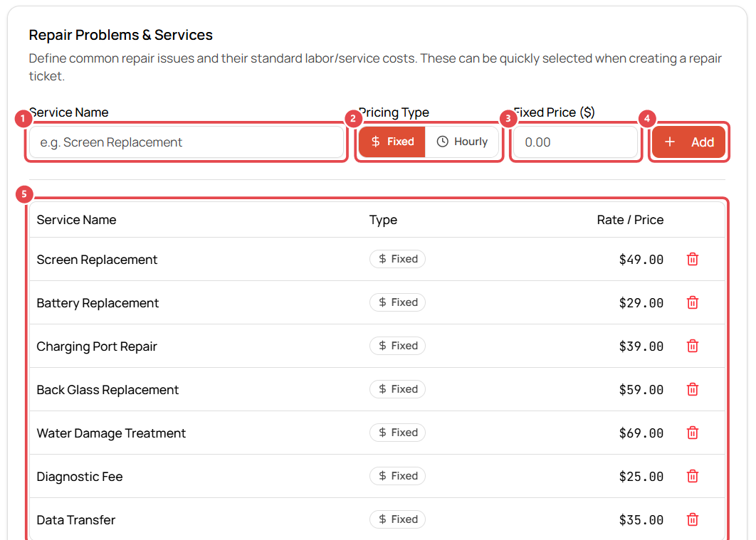Click Back Glass Replacement service name

coord(107,390)
